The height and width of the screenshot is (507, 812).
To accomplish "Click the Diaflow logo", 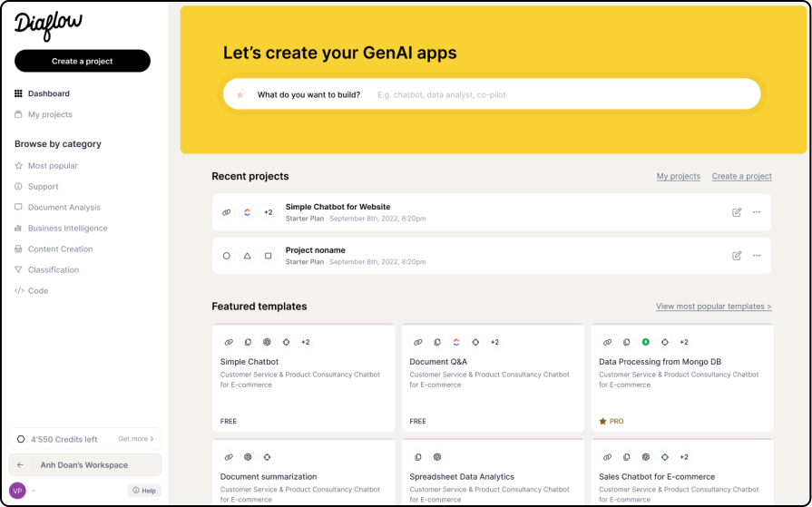I will click(x=48, y=26).
